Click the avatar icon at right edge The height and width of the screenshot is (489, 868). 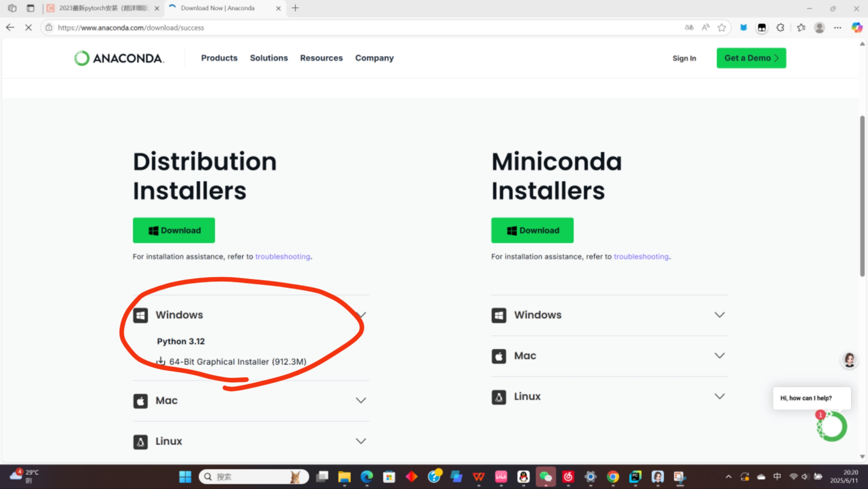(849, 360)
